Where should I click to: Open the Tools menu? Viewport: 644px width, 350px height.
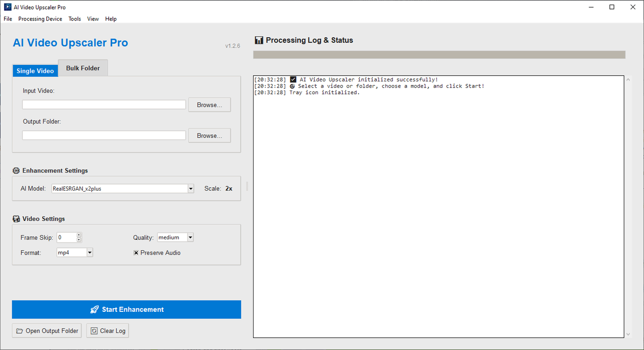coord(74,19)
